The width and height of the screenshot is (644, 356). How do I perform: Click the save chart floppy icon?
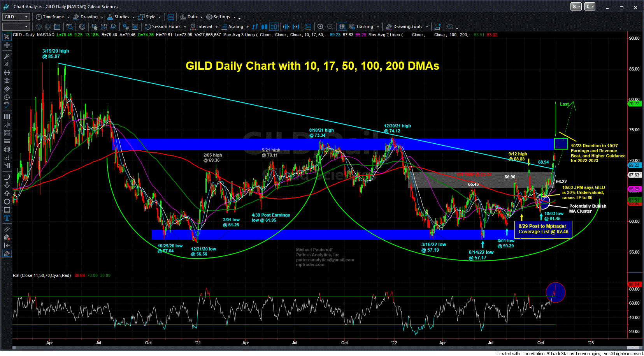[104, 26]
